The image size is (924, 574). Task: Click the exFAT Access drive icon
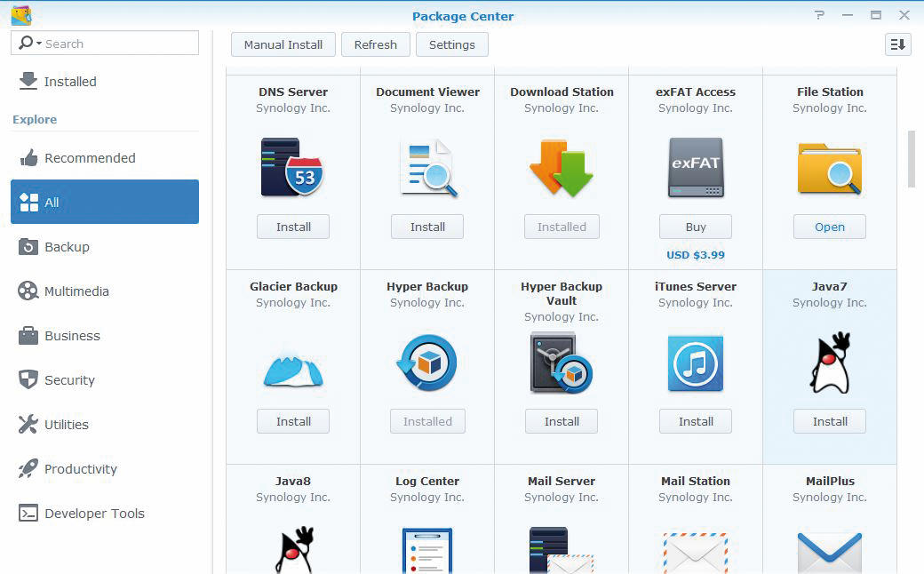click(696, 167)
